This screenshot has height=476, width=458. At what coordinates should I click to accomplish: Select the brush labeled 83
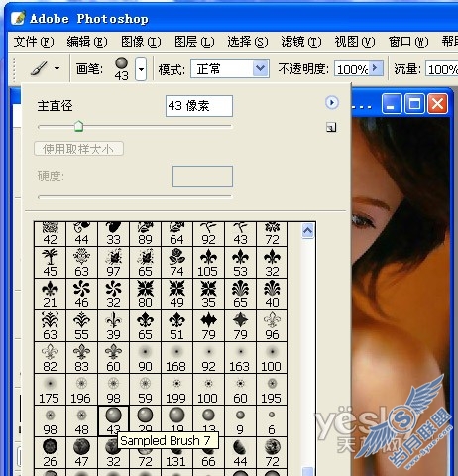(81, 358)
